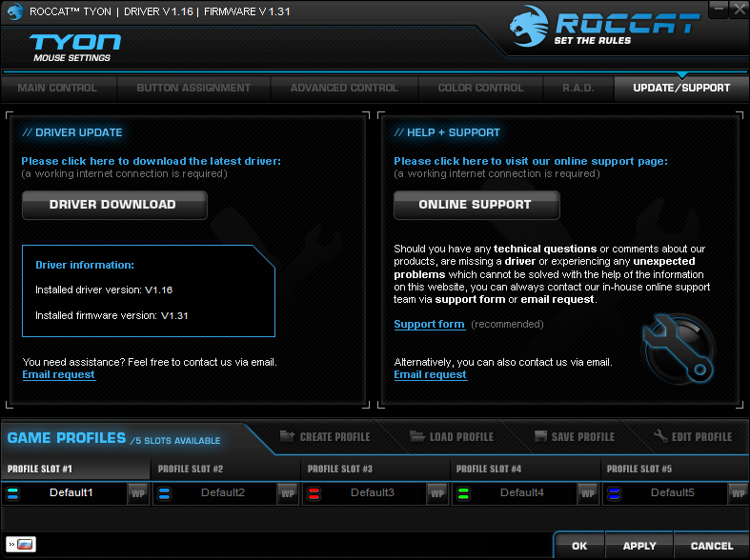
Task: Click the Tyon Mouse Settings logo
Action: pos(74,48)
